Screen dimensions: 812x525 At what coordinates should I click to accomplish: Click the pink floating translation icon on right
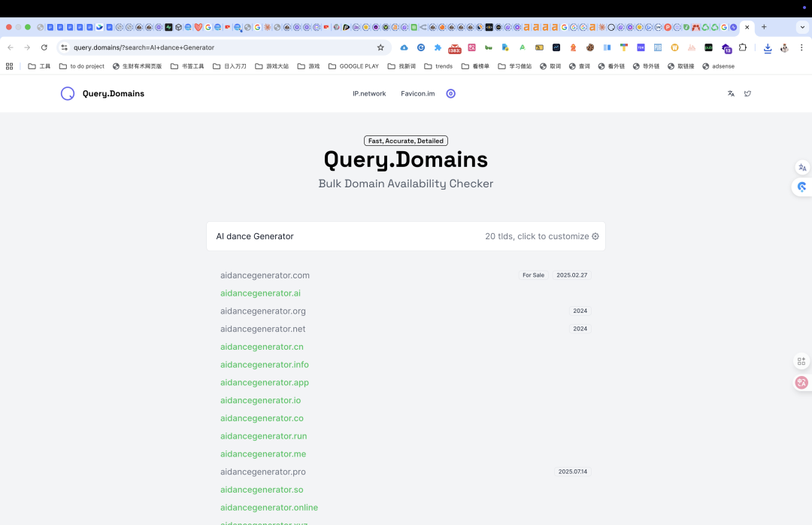pyautogui.click(x=801, y=383)
